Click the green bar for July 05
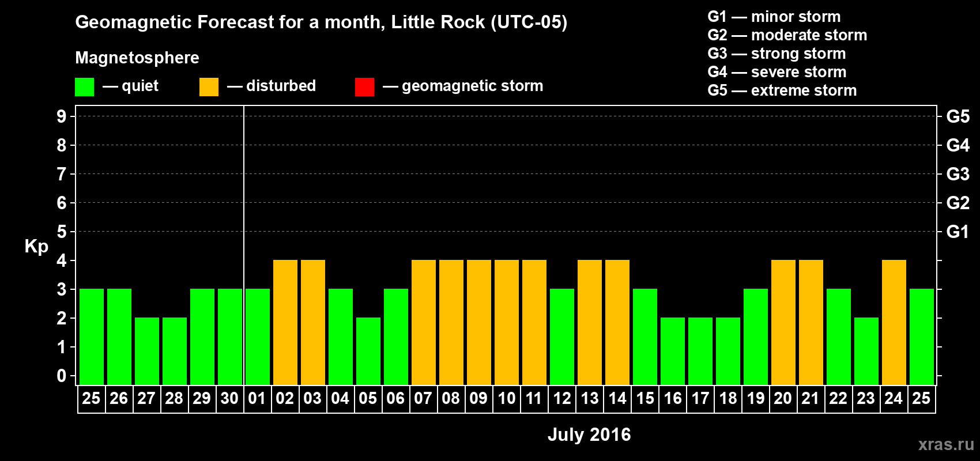Viewport: 980px width, 461px height. pyautogui.click(x=368, y=351)
